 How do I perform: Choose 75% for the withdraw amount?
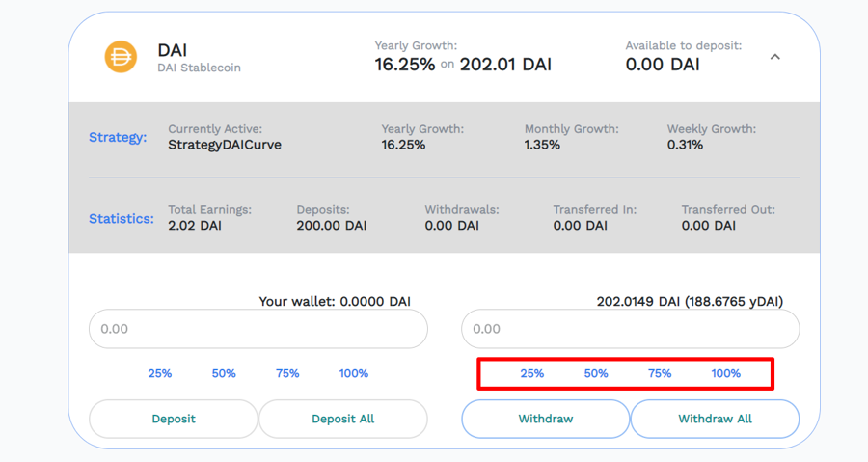point(660,373)
